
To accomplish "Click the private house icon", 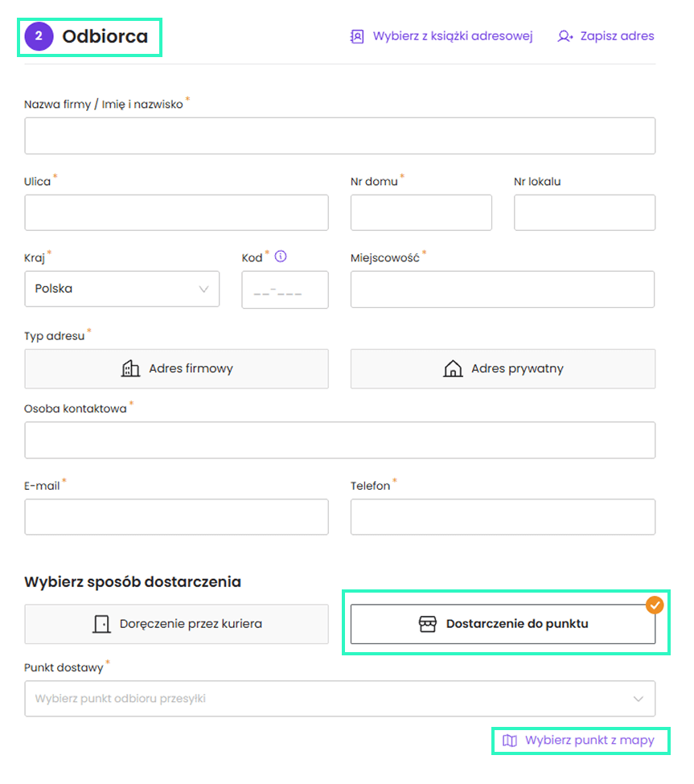I will tap(453, 369).
